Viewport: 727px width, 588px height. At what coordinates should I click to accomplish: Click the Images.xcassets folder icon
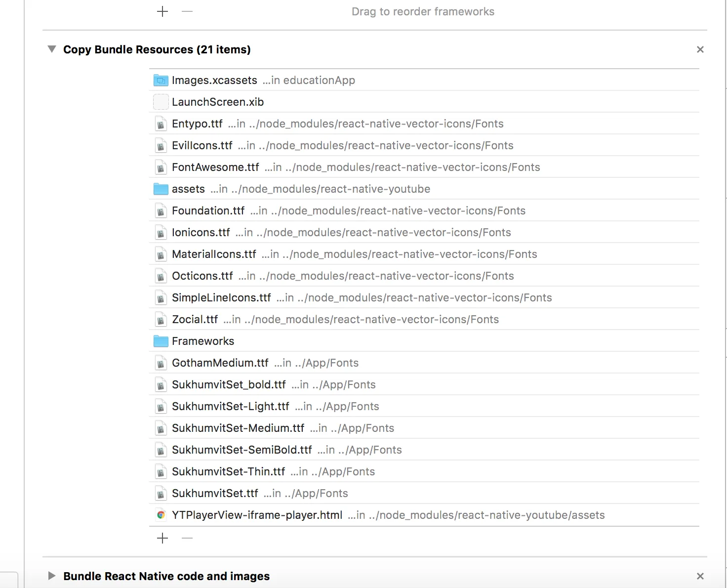coord(161,80)
